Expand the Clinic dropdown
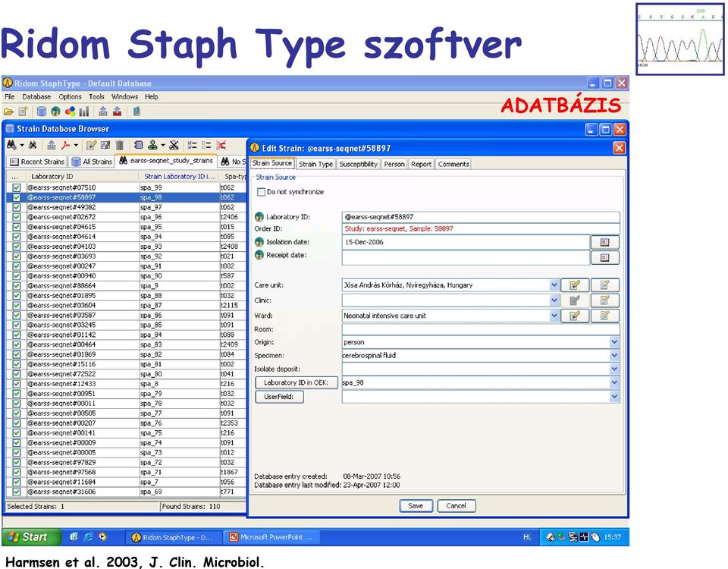The width and height of the screenshot is (728, 569). (x=554, y=300)
